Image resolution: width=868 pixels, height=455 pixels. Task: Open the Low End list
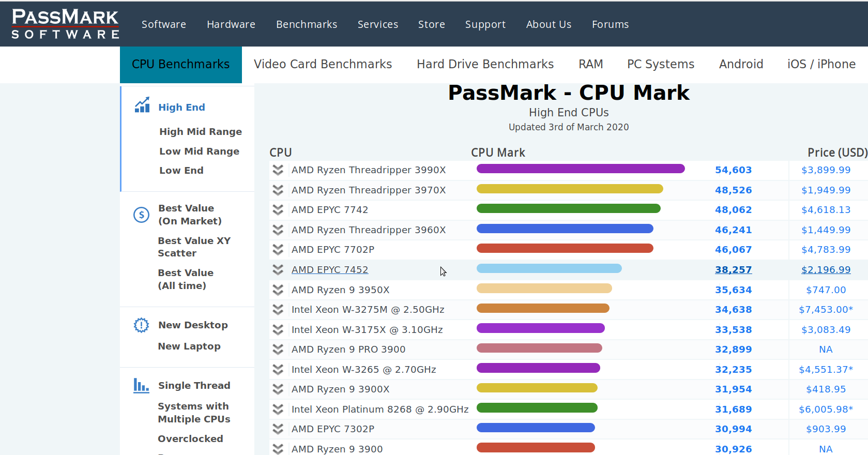click(181, 171)
